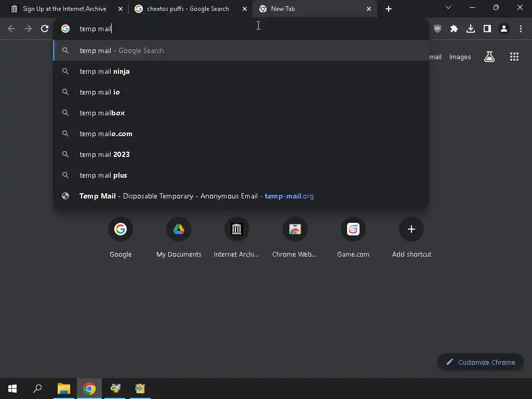Open the Google apps grid icon
This screenshot has width=532, height=399.
pyautogui.click(x=514, y=57)
